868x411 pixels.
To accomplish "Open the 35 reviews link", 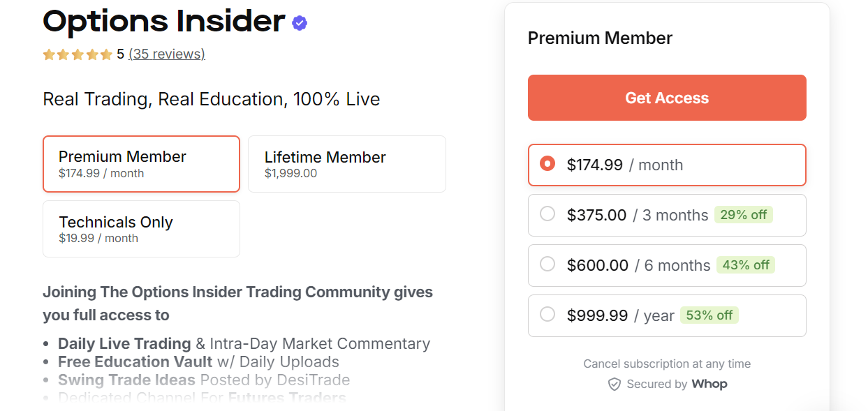I will (166, 54).
